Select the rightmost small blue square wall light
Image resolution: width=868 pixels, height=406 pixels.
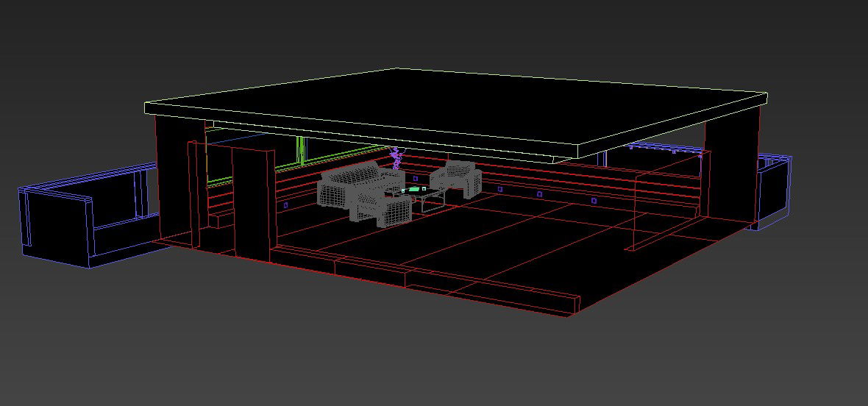(x=594, y=200)
